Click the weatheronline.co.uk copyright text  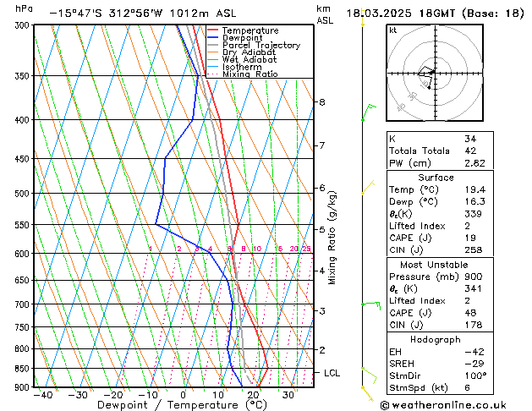[x=443, y=405]
